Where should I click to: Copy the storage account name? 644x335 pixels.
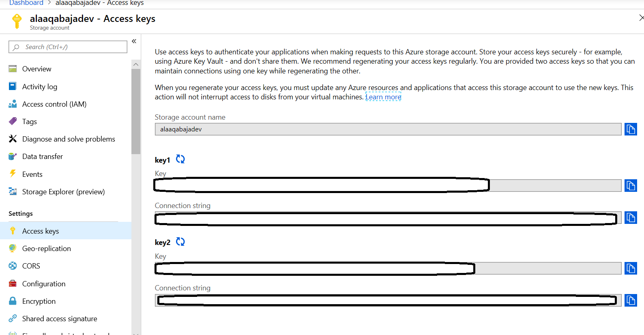click(x=630, y=129)
